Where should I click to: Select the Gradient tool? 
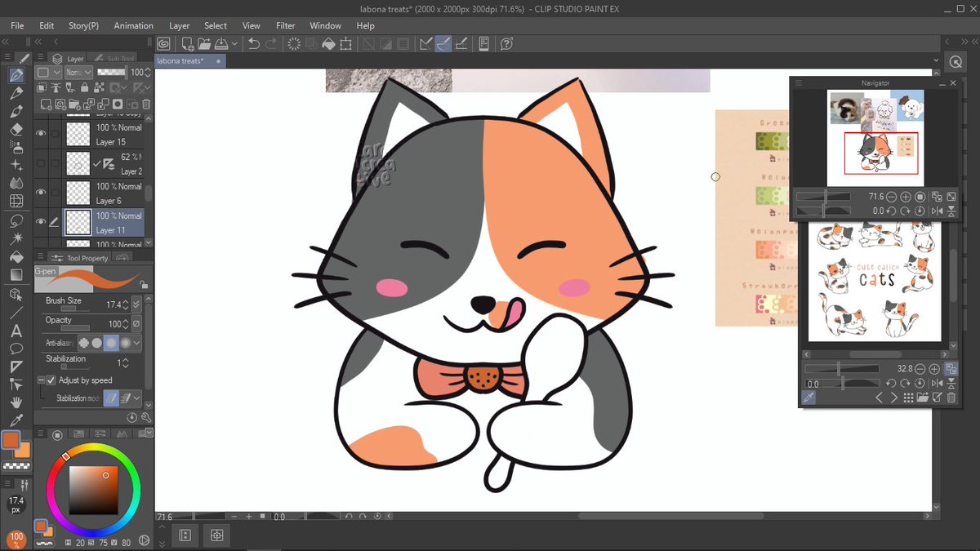point(16,274)
